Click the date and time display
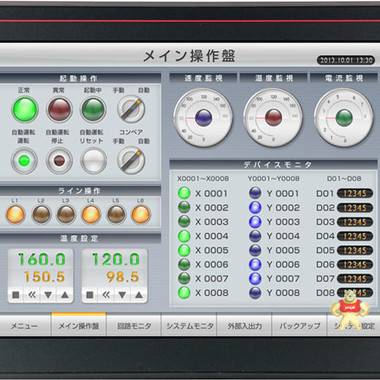380x380 pixels. click(346, 60)
